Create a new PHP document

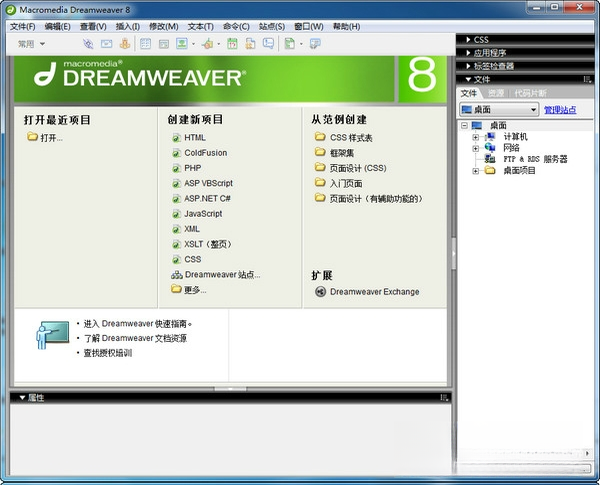[x=186, y=168]
